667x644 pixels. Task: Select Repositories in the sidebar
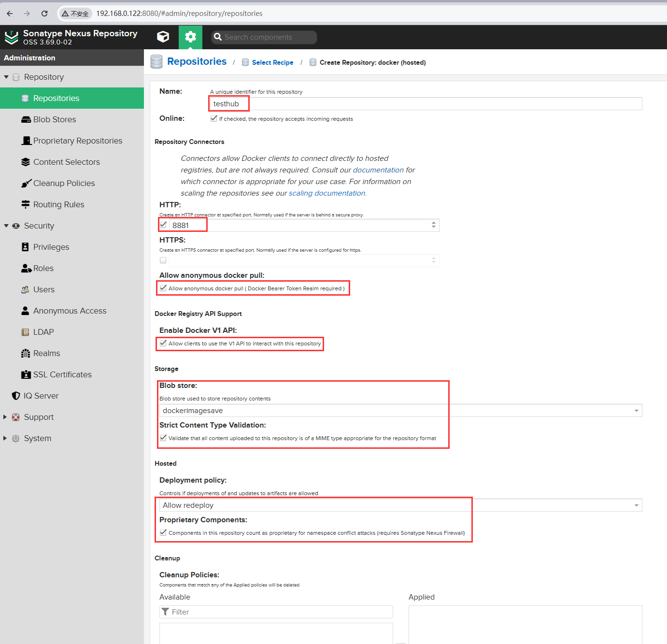(x=72, y=98)
